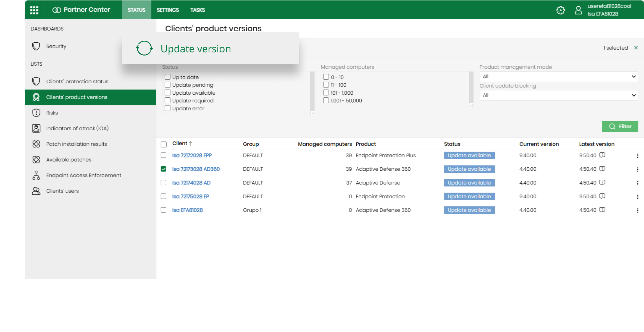This screenshot has height=332, width=644.
Task: Sort table by Client column arrow
Action: tap(190, 143)
